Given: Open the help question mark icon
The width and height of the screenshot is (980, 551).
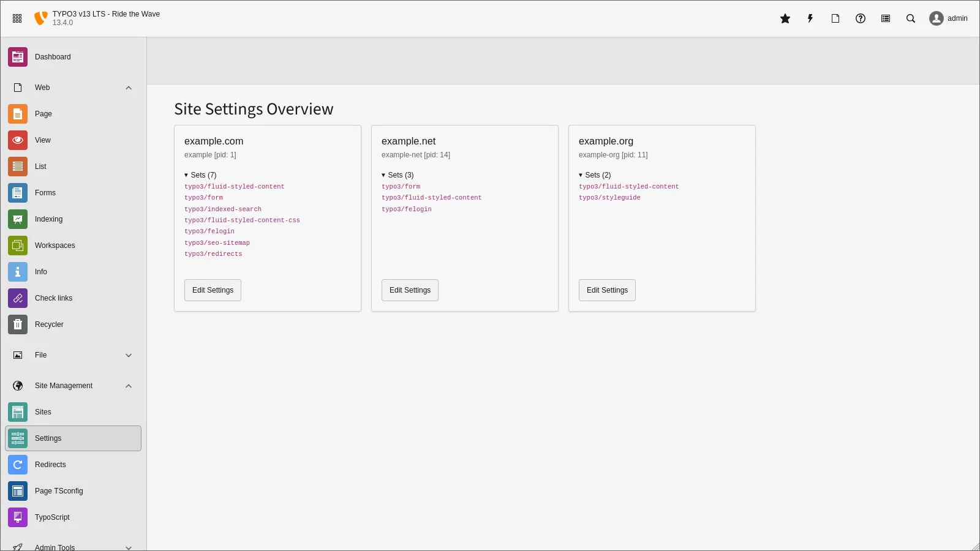Looking at the screenshot, I should pyautogui.click(x=860, y=18).
